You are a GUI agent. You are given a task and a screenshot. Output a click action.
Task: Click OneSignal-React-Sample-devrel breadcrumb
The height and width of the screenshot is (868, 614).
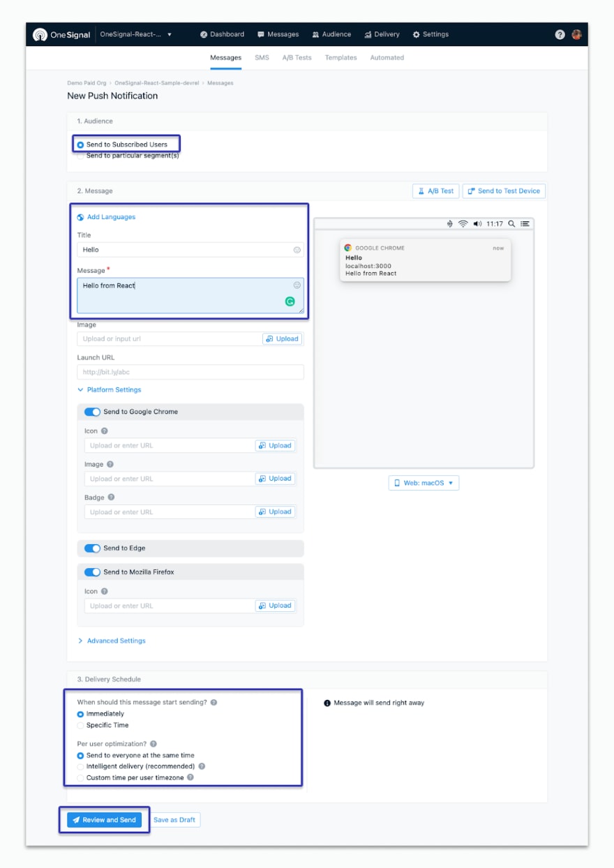pyautogui.click(x=158, y=83)
